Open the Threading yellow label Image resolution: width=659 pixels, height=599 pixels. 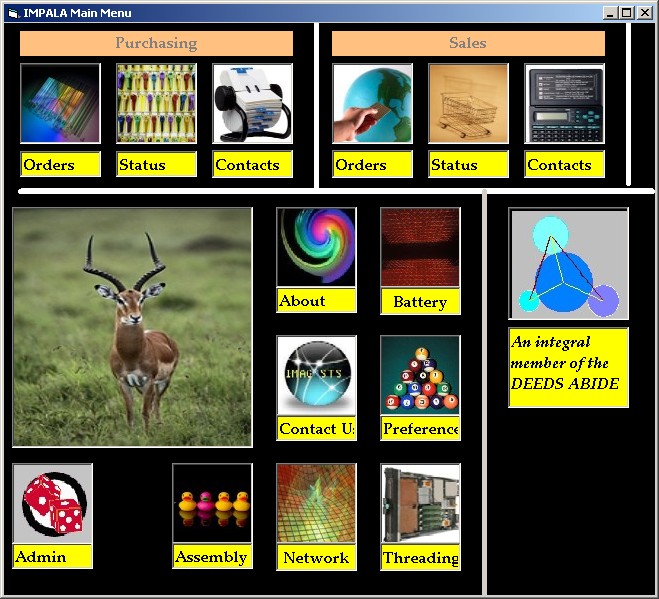point(420,557)
